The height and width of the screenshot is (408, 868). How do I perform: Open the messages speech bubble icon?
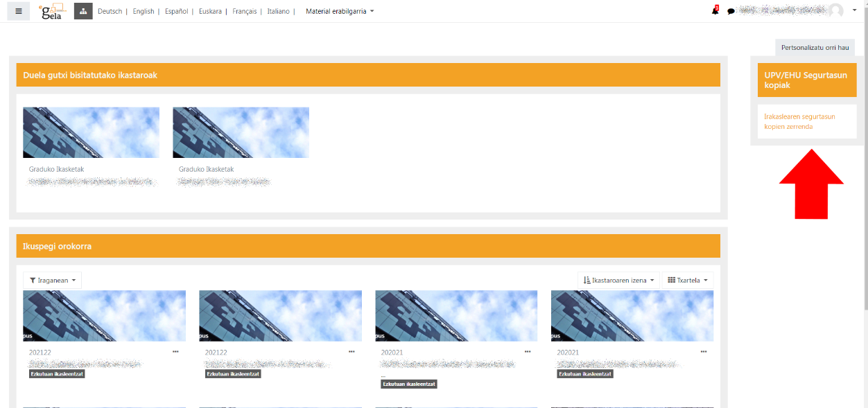click(x=731, y=12)
